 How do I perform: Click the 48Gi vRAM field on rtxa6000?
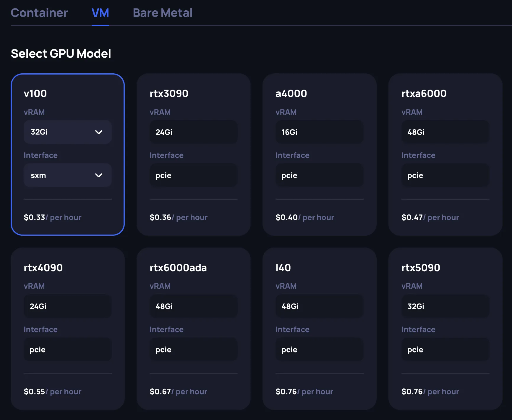445,132
